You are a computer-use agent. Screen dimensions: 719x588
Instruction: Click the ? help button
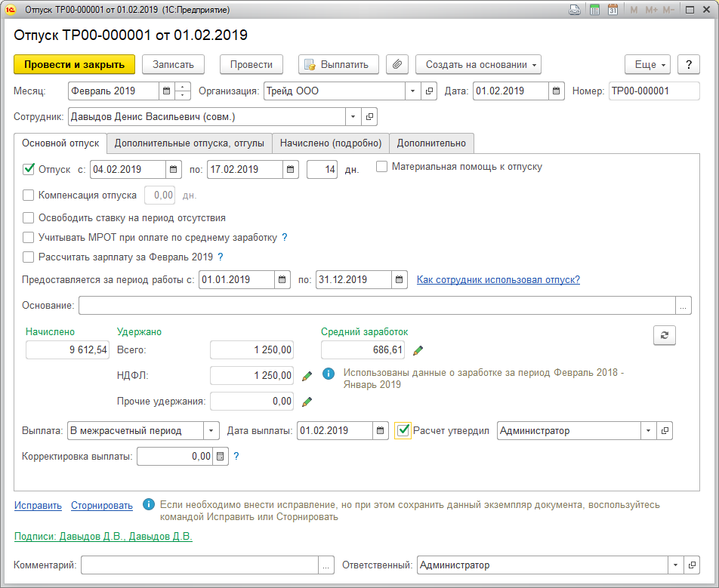(x=689, y=65)
